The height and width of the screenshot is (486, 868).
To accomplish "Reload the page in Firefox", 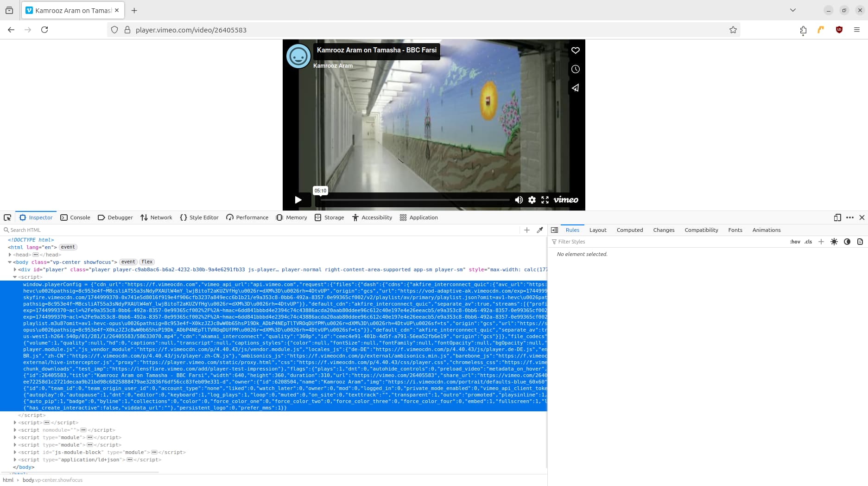I will coord(44,30).
